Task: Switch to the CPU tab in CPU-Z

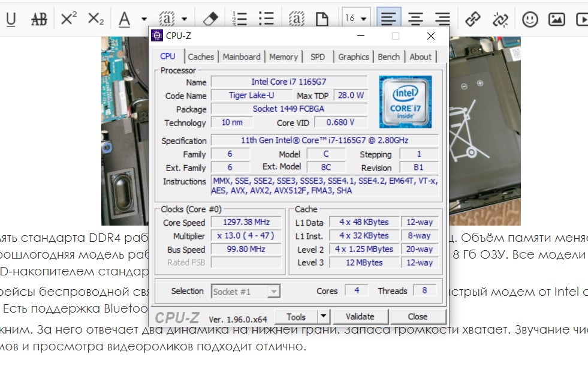Action: click(168, 56)
